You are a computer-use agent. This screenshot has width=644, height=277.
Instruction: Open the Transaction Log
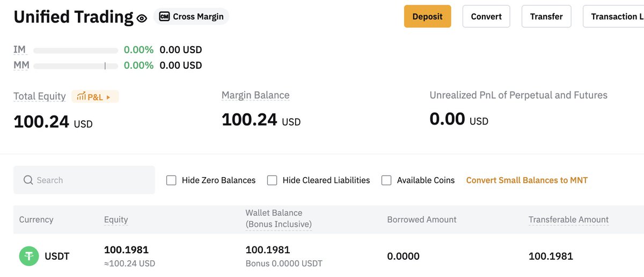click(614, 17)
